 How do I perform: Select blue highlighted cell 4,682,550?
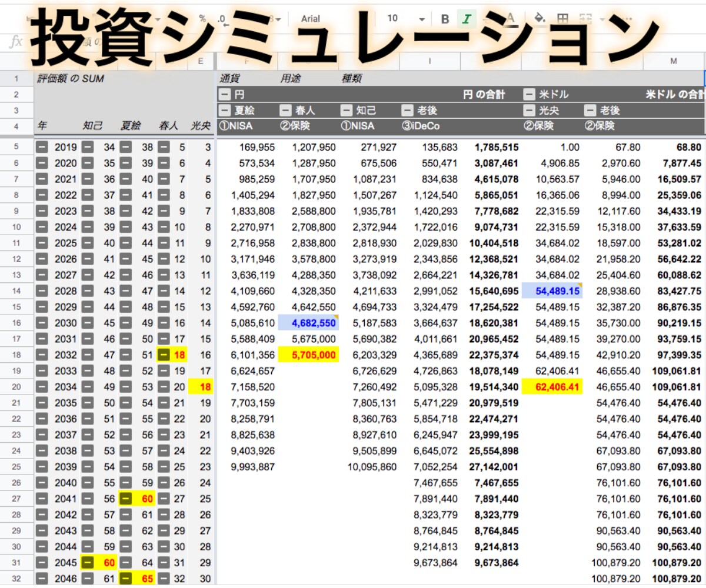click(x=309, y=323)
